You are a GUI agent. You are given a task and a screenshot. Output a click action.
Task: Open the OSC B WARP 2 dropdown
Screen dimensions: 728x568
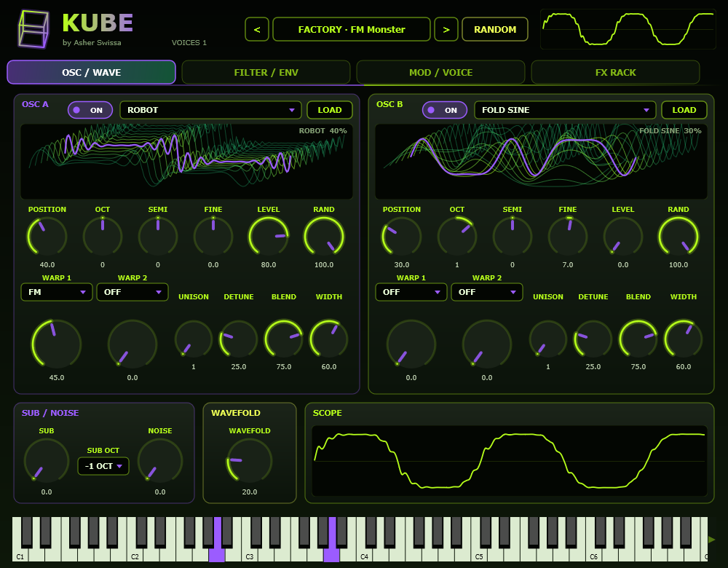(x=487, y=292)
